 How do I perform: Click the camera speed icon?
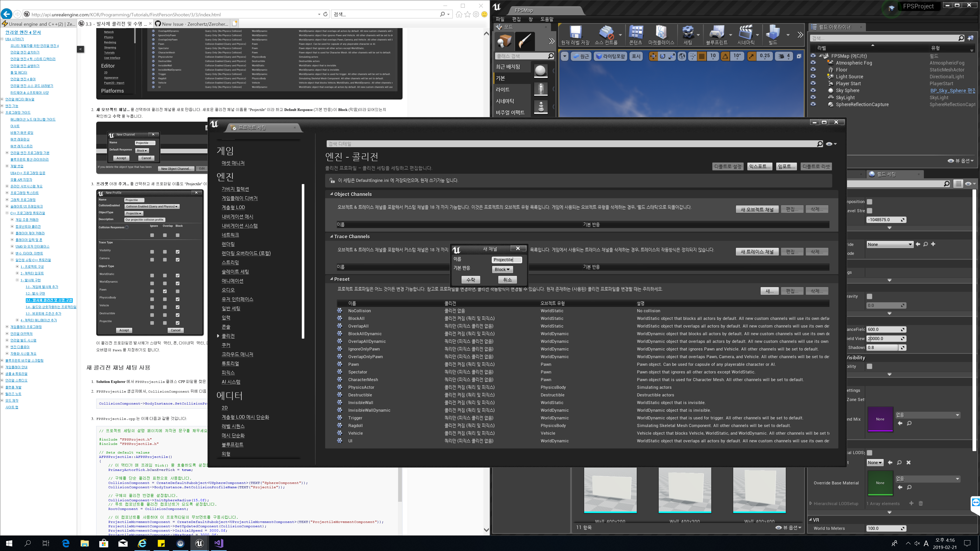781,56
